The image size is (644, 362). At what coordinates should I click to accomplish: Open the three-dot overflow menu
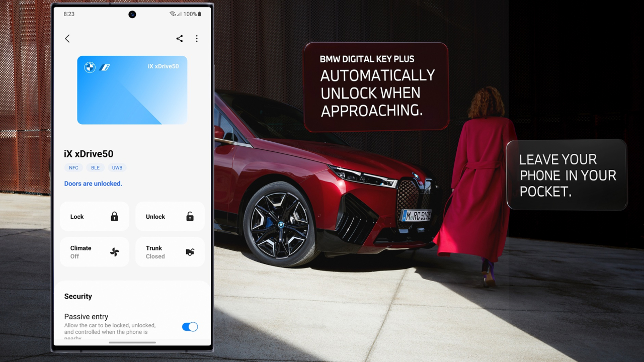point(197,38)
